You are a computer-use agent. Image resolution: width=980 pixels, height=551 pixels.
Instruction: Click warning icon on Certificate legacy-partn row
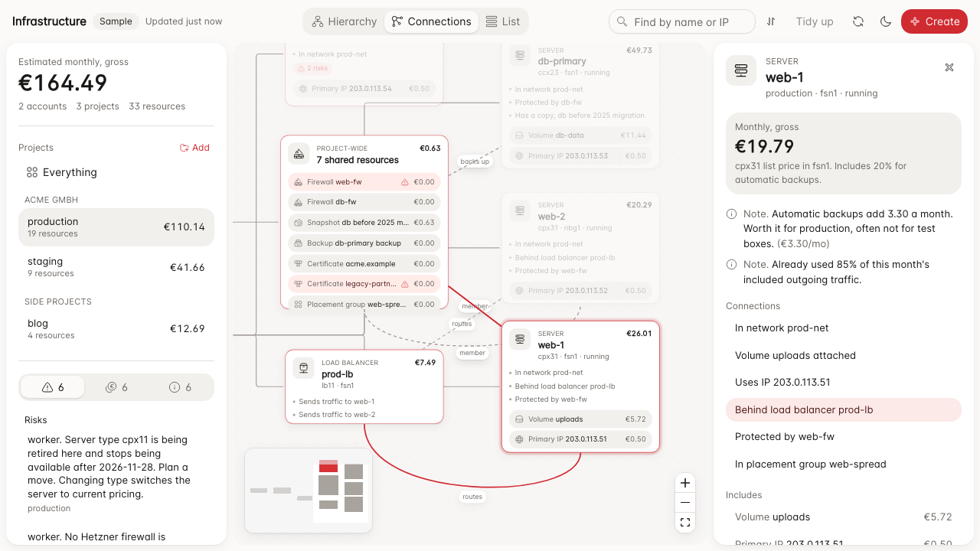[405, 284]
